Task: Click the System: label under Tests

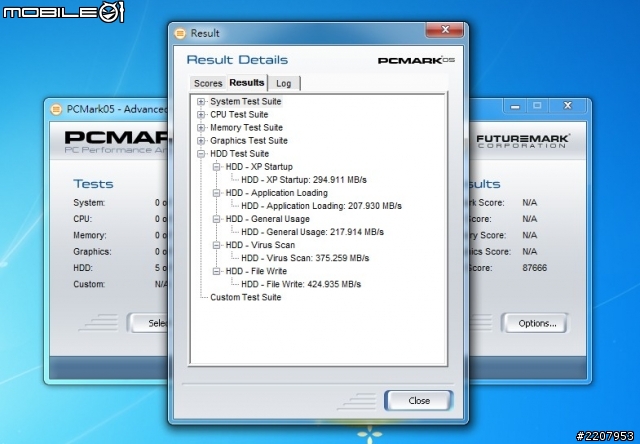Action: pos(89,203)
